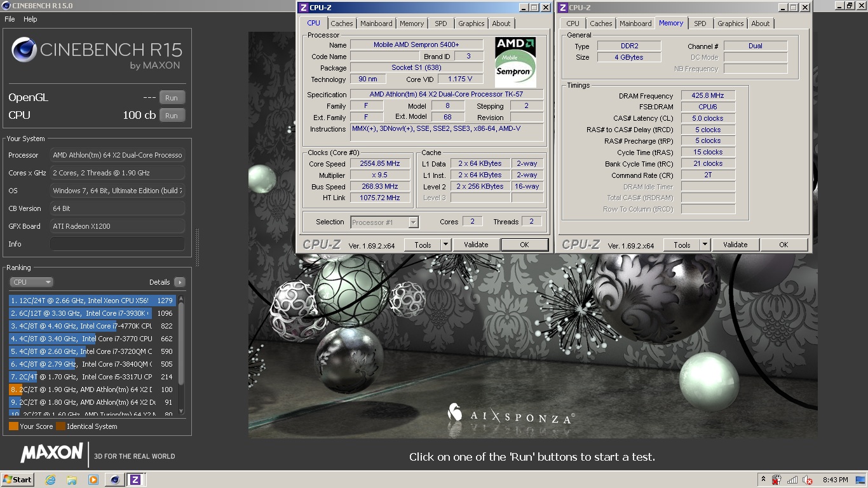
Task: Click the right CPU-Z window title icon
Action: [563, 8]
